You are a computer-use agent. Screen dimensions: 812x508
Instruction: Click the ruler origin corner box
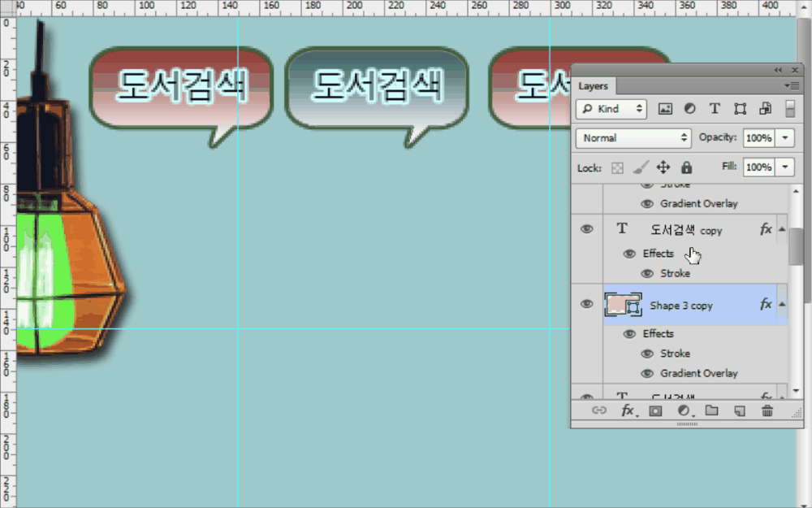pos(8,8)
